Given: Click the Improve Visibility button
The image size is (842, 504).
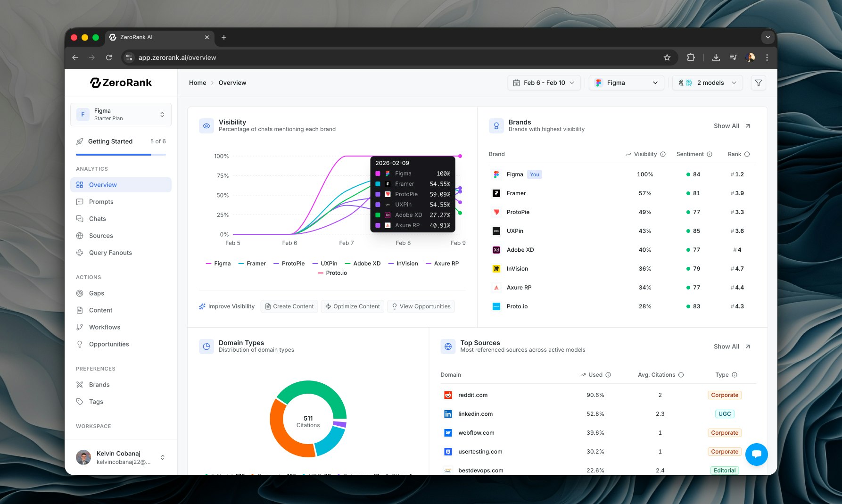Looking at the screenshot, I should (227, 306).
